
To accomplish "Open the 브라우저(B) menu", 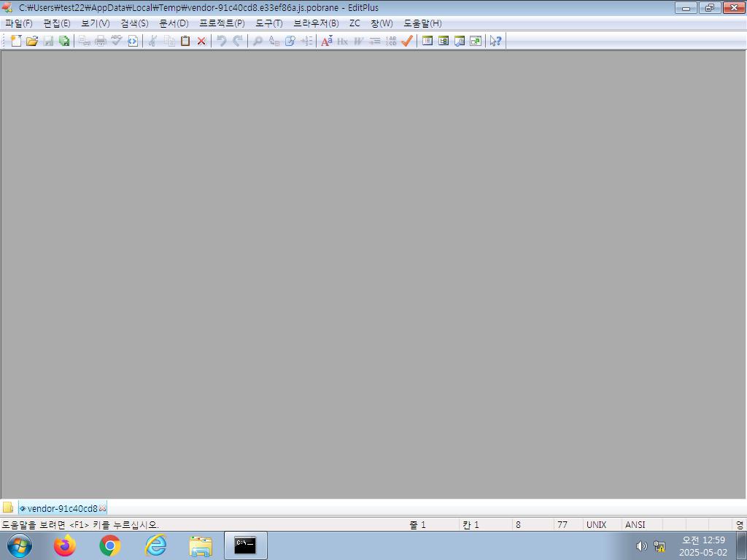I will 316,23.
